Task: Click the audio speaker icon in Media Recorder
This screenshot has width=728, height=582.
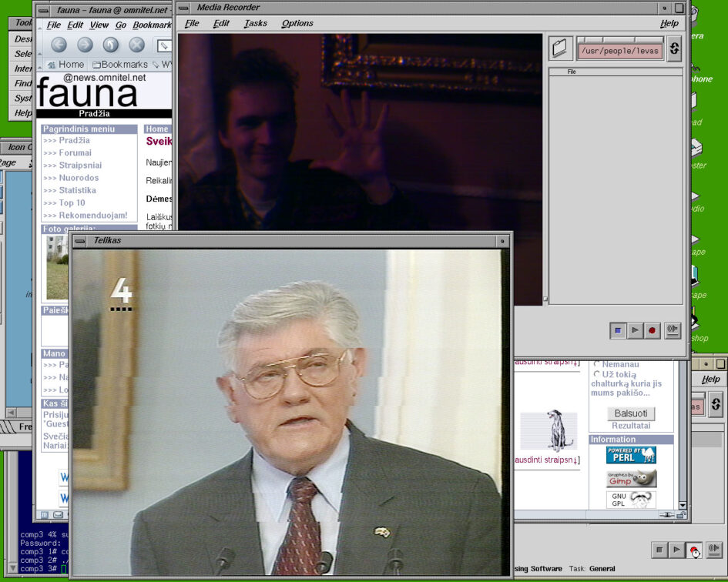Action: [x=672, y=331]
